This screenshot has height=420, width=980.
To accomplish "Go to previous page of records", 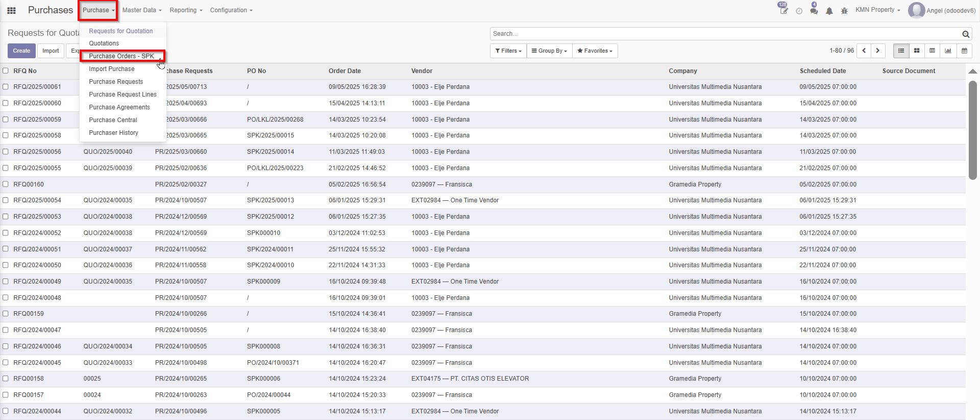I will (864, 51).
